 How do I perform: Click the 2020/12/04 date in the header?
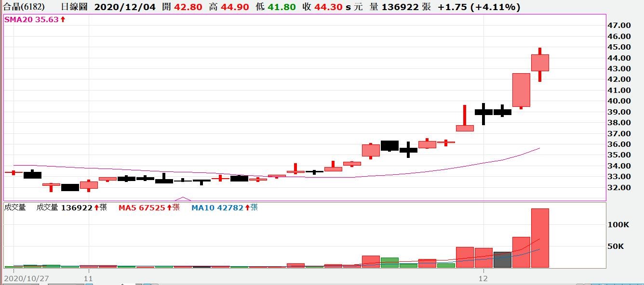click(125, 7)
